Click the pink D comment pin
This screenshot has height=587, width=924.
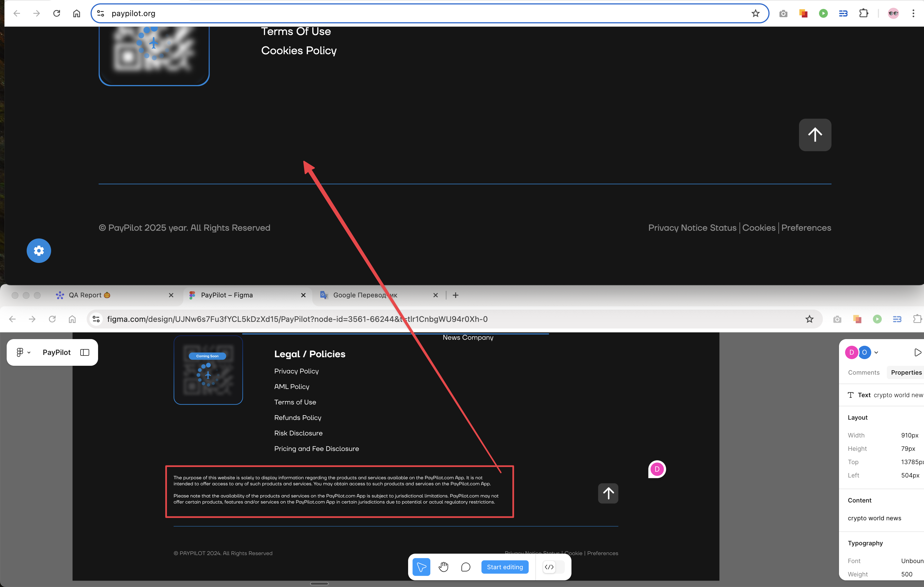[657, 469]
